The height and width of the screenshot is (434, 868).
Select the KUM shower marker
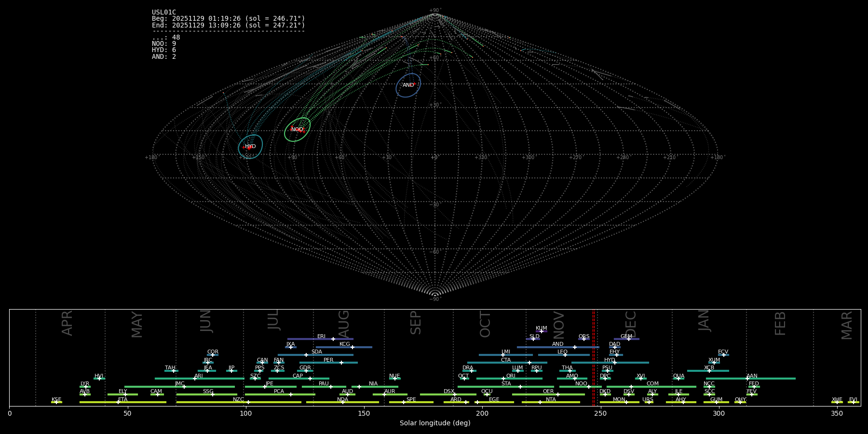[542, 331]
